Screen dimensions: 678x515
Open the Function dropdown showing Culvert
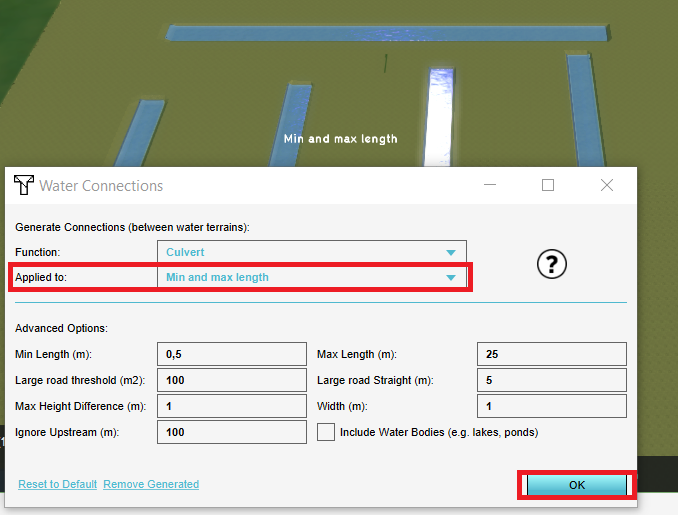point(311,252)
